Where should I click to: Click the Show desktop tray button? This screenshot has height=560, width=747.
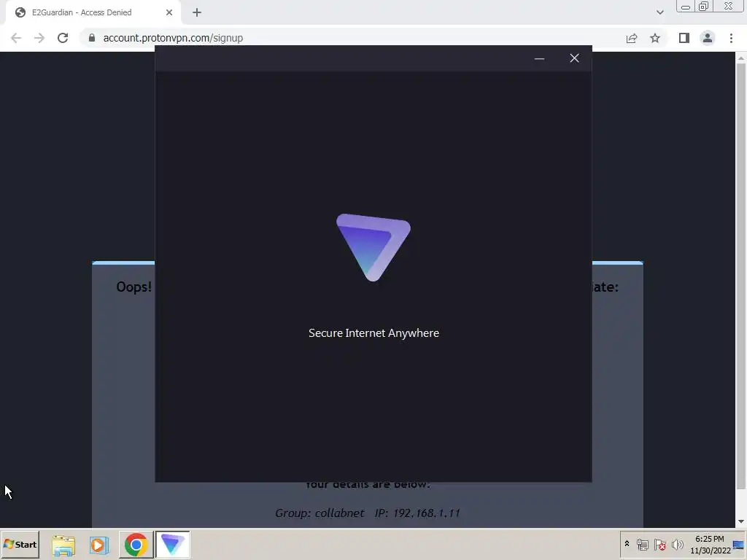coord(740,544)
